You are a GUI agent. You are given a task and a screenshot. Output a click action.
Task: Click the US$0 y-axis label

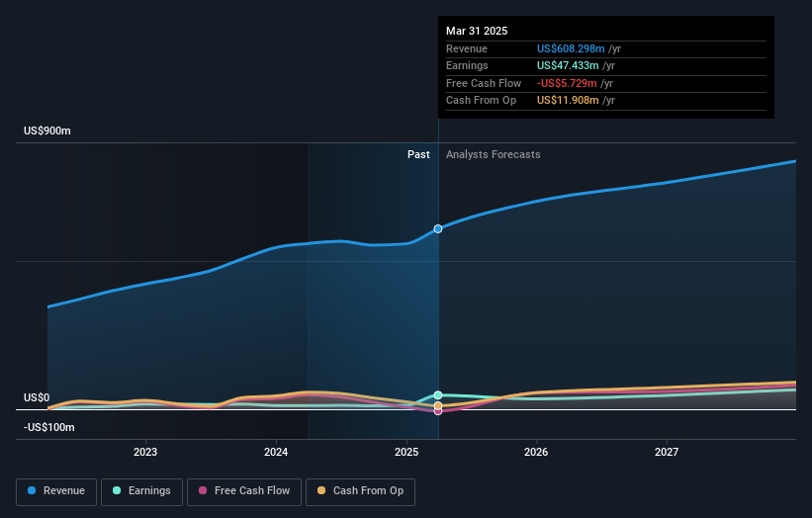tap(37, 397)
